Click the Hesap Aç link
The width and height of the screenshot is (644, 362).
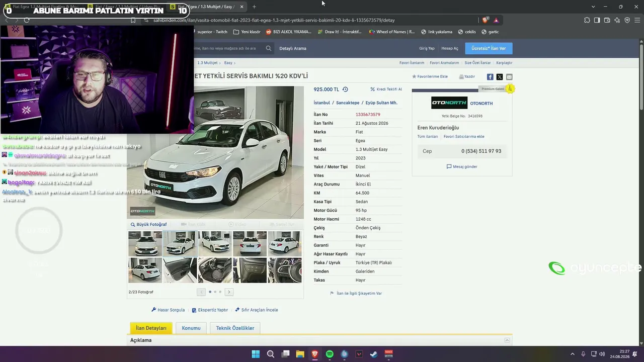(x=450, y=48)
